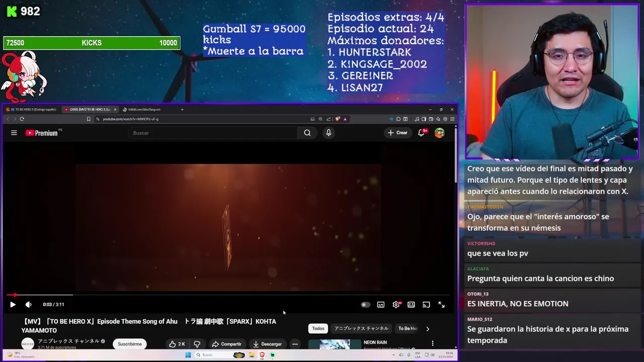Viewport: 644px width, 362px height.
Task: Download video via Descargar
Action: pos(267,344)
